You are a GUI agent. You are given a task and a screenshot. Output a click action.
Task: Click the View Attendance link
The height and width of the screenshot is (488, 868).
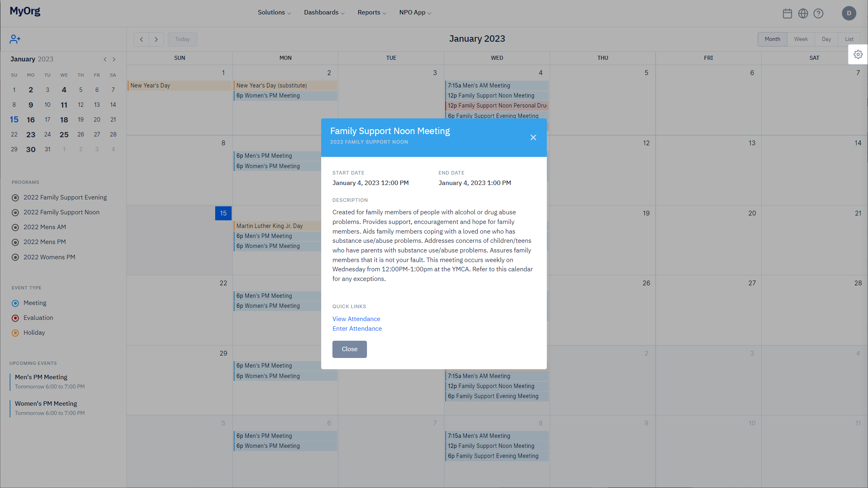(356, 319)
